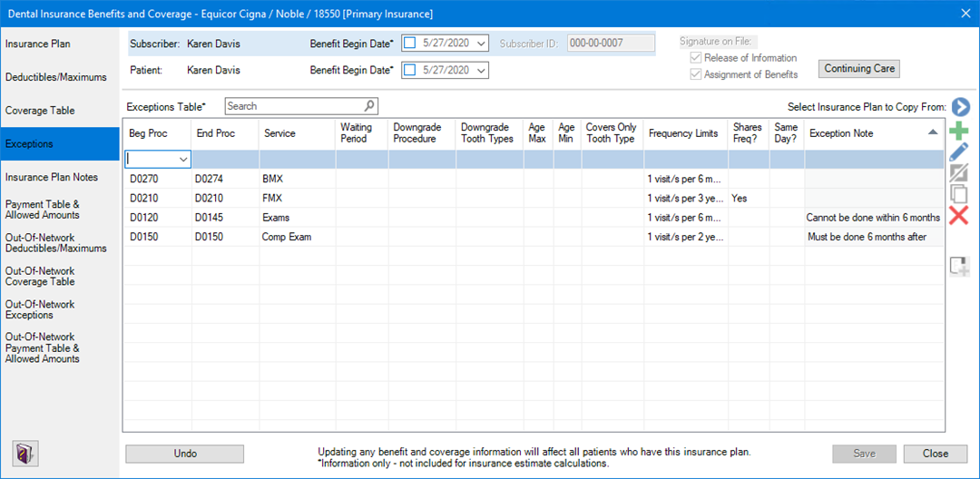Screen dimensions: 980x479
Task: Open the Deductibles/Maximums tab
Action: coord(59,77)
